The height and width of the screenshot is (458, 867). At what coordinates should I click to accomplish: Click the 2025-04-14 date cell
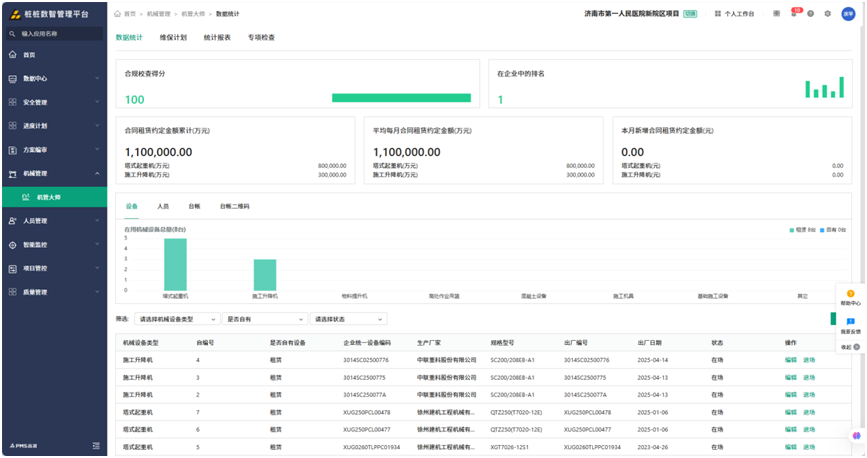(x=652, y=360)
